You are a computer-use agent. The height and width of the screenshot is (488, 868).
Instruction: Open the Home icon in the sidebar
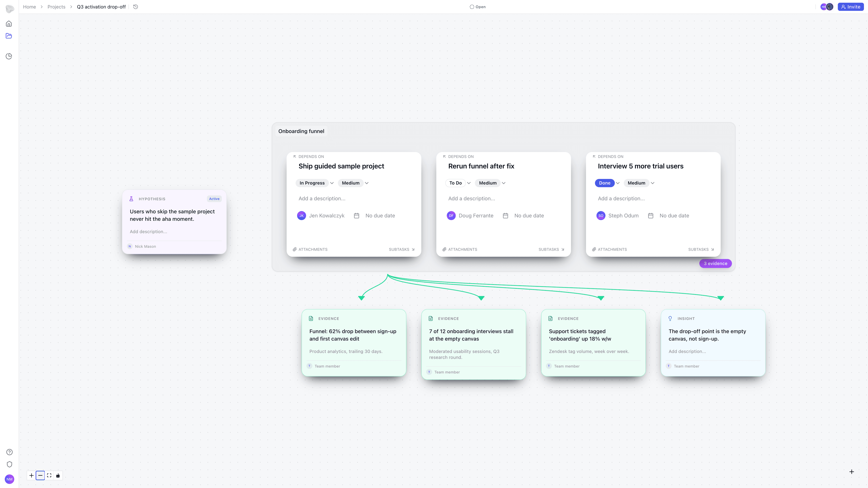[x=9, y=23]
